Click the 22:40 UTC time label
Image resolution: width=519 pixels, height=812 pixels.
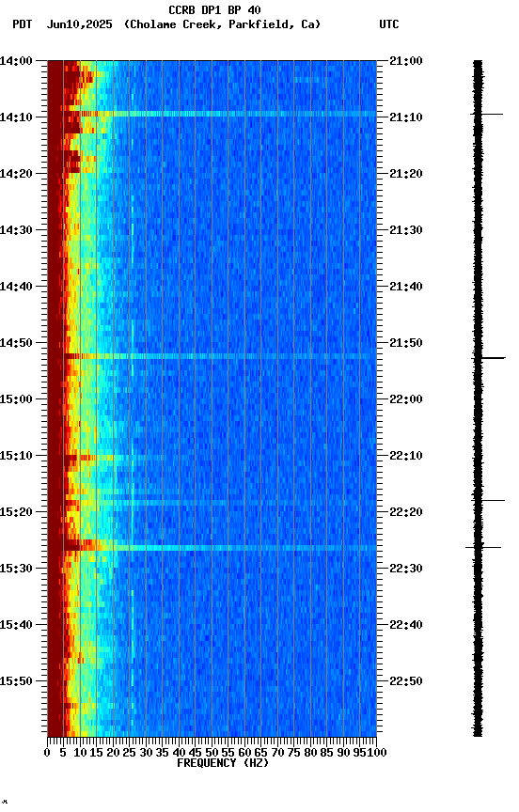pyautogui.click(x=406, y=626)
